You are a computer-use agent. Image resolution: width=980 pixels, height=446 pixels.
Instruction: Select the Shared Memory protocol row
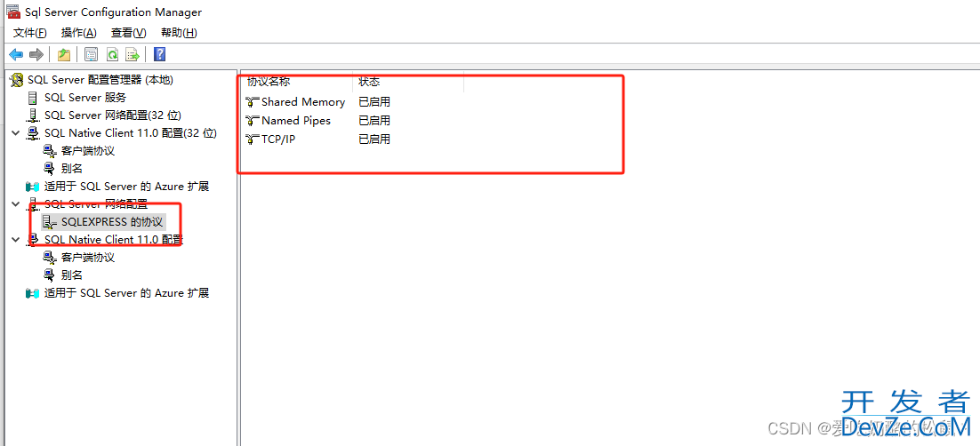[x=302, y=102]
